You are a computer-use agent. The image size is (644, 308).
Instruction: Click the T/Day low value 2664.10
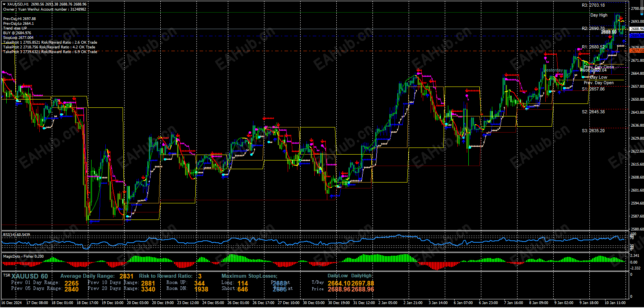[x=339, y=283]
